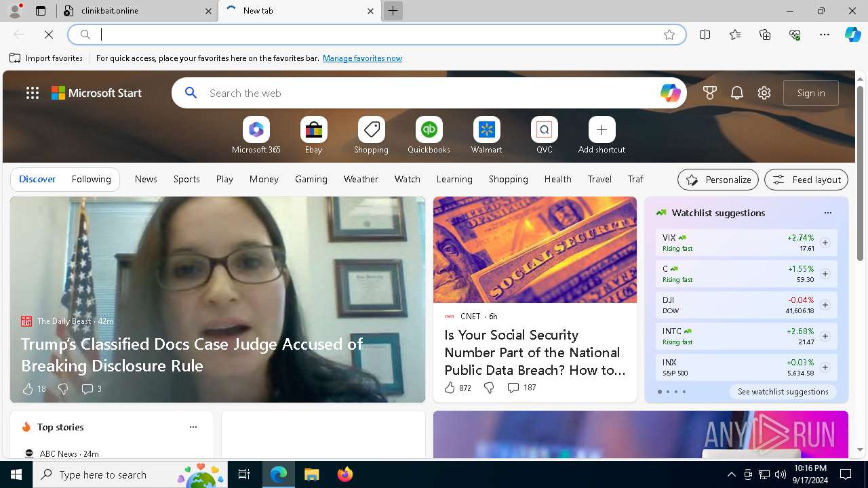Close the New tab tab
The image size is (868, 488).
(370, 11)
